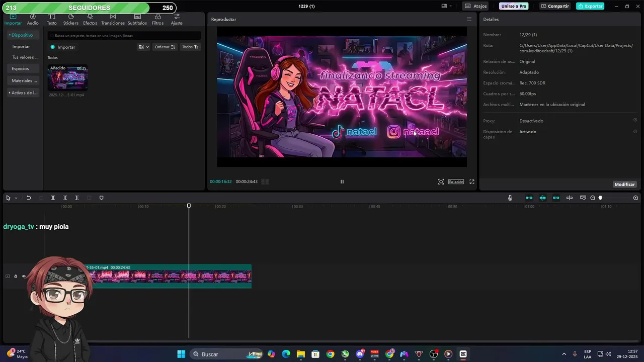Open the layout dropdown in title bar
Viewport: 644px width, 362px height.
(447, 6)
